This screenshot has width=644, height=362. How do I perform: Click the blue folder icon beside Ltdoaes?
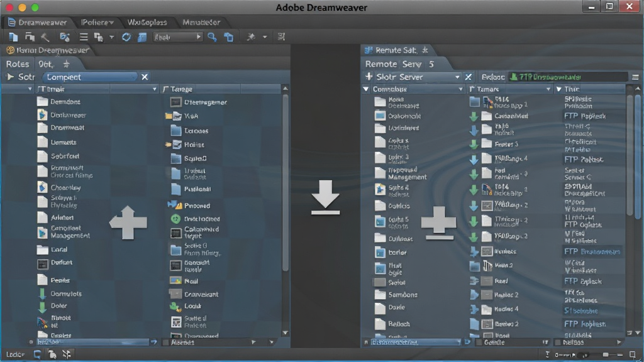pos(176,131)
